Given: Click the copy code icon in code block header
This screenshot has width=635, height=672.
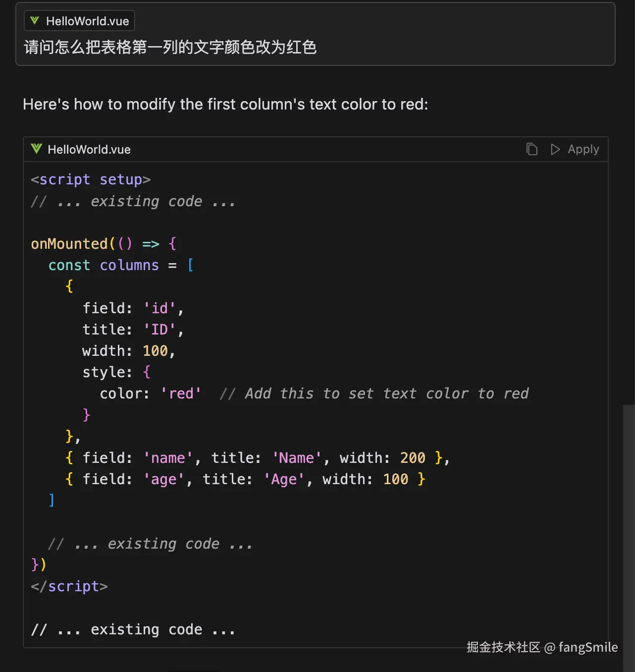Looking at the screenshot, I should (x=532, y=149).
